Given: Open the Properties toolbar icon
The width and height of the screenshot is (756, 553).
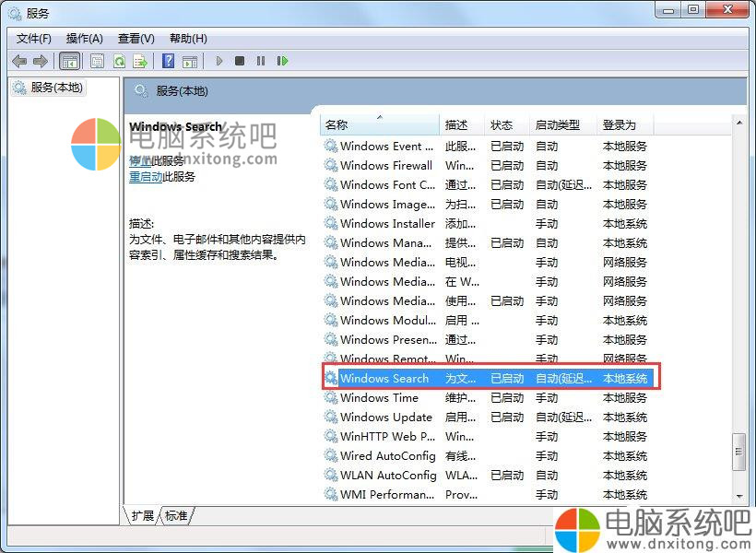Looking at the screenshot, I should click(x=98, y=61).
